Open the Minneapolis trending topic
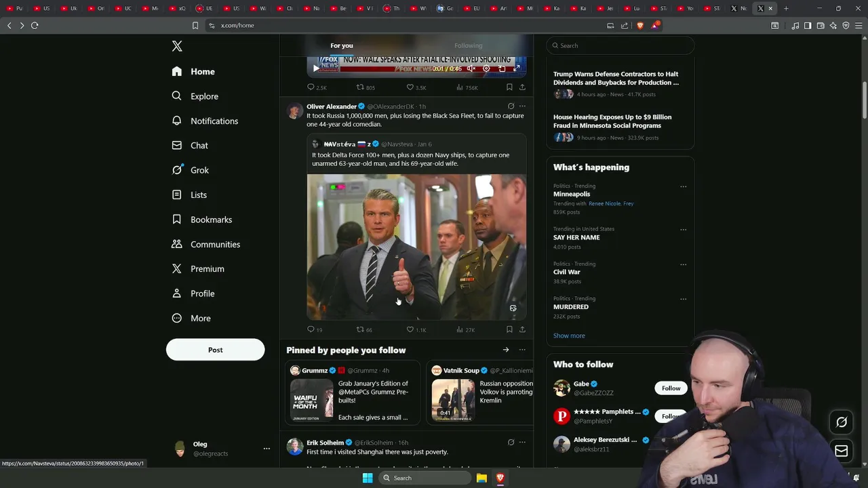 [x=572, y=194]
